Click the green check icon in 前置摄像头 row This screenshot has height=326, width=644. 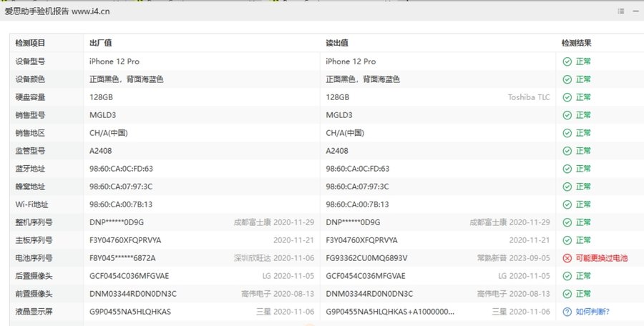pos(567,294)
